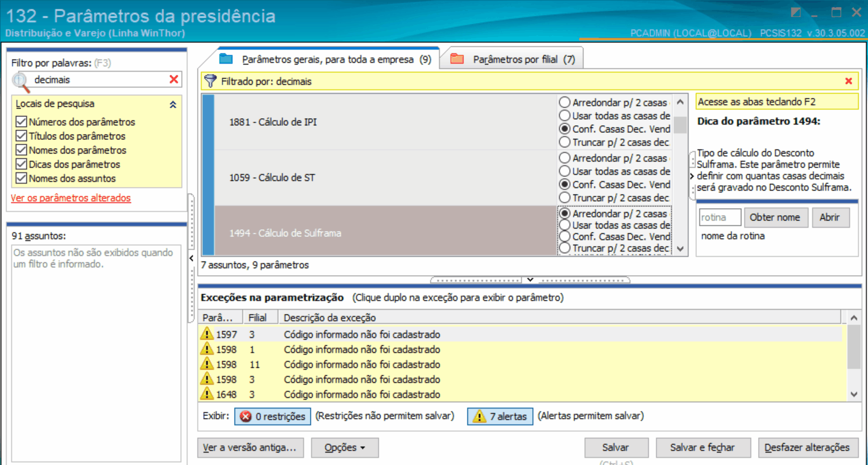Select 'Truncar p/ 2 casas' for Cálculo de ST
Screen dimensions: 868x465
point(565,198)
